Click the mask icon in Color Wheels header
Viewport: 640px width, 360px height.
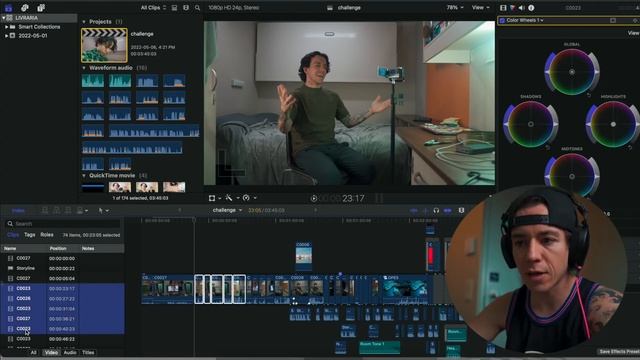[x=613, y=20]
